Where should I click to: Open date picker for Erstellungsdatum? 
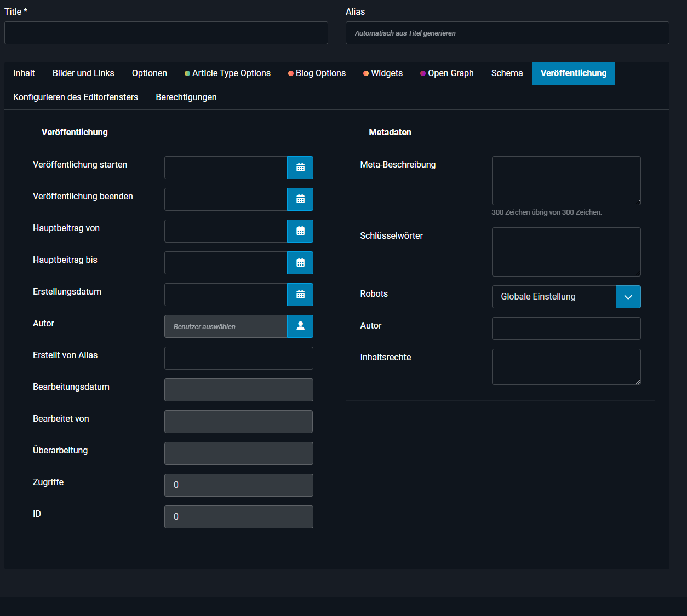(x=300, y=295)
